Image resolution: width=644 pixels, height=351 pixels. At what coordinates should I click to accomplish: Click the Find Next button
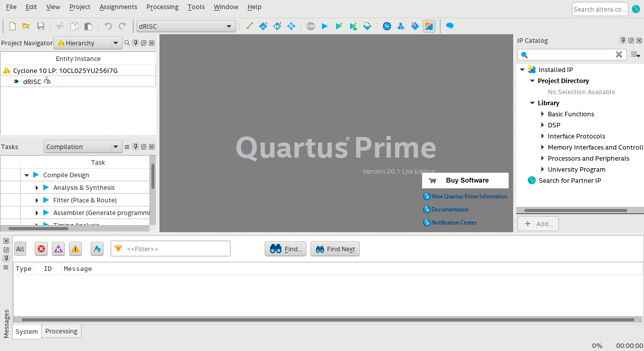(x=335, y=249)
